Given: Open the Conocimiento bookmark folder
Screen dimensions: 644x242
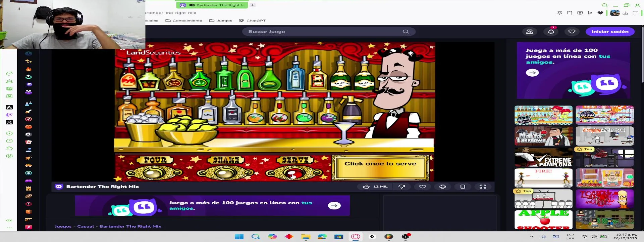Looking at the screenshot, I should pyautogui.click(x=184, y=21).
